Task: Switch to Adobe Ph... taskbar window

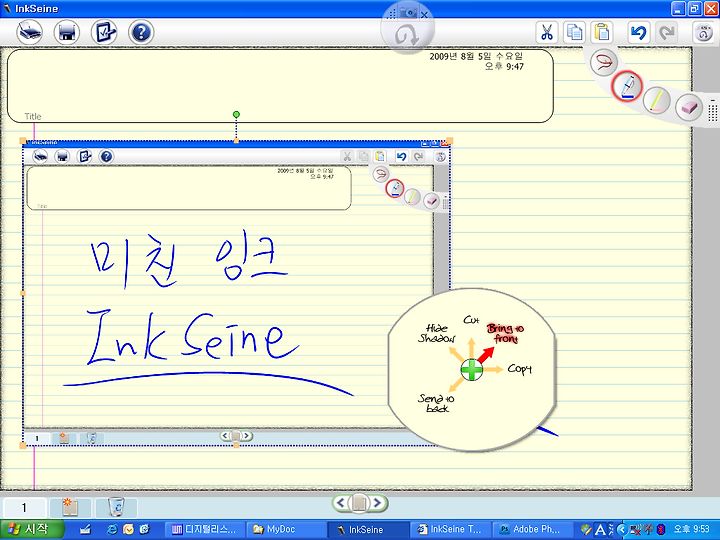Action: point(533,529)
